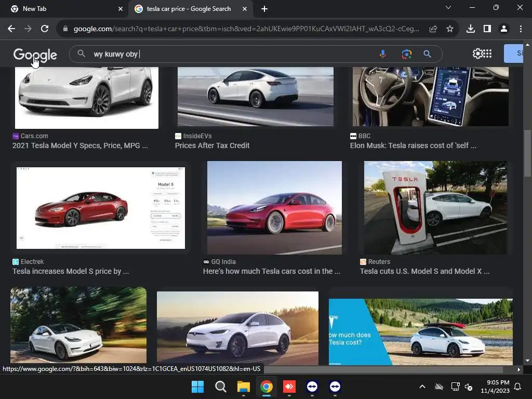Open 'Tesla increases Model S price' link
The height and width of the screenshot is (399, 532).
[x=71, y=271]
